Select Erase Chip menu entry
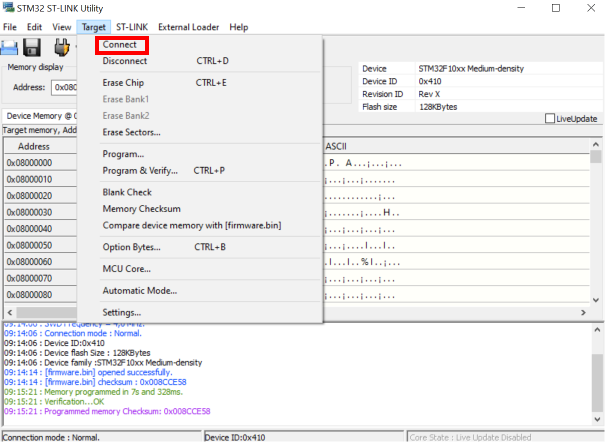 coord(123,82)
